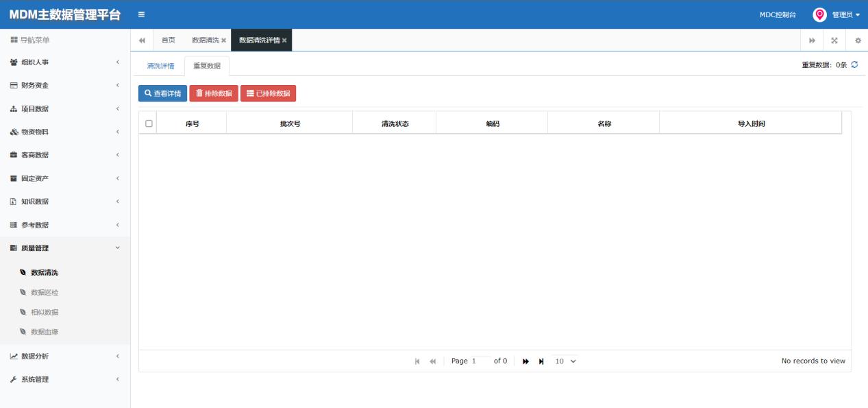Open the MDC控制台 link
868x408 pixels.
(x=778, y=14)
